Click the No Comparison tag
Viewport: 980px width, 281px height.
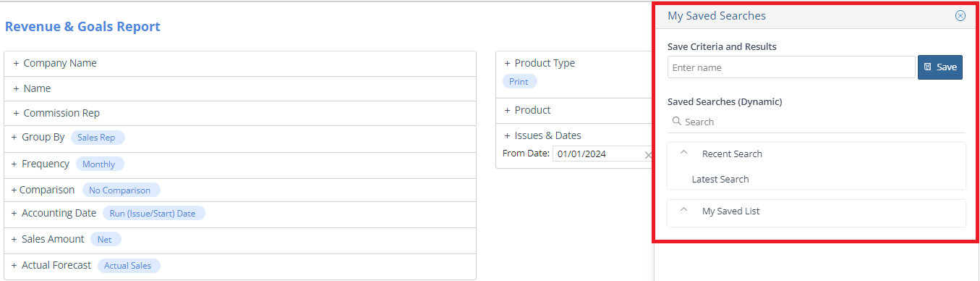pos(120,190)
